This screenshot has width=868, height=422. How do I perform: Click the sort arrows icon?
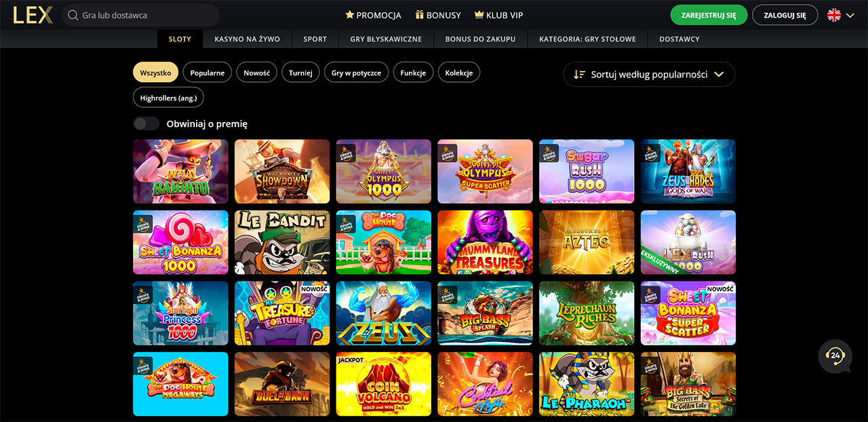[x=579, y=75]
